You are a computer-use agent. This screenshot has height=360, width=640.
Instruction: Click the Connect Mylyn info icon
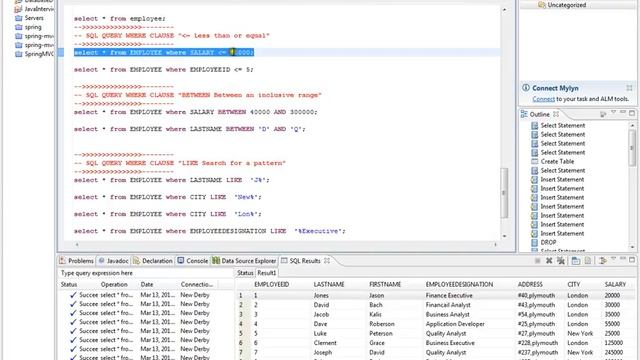pyautogui.click(x=526, y=88)
